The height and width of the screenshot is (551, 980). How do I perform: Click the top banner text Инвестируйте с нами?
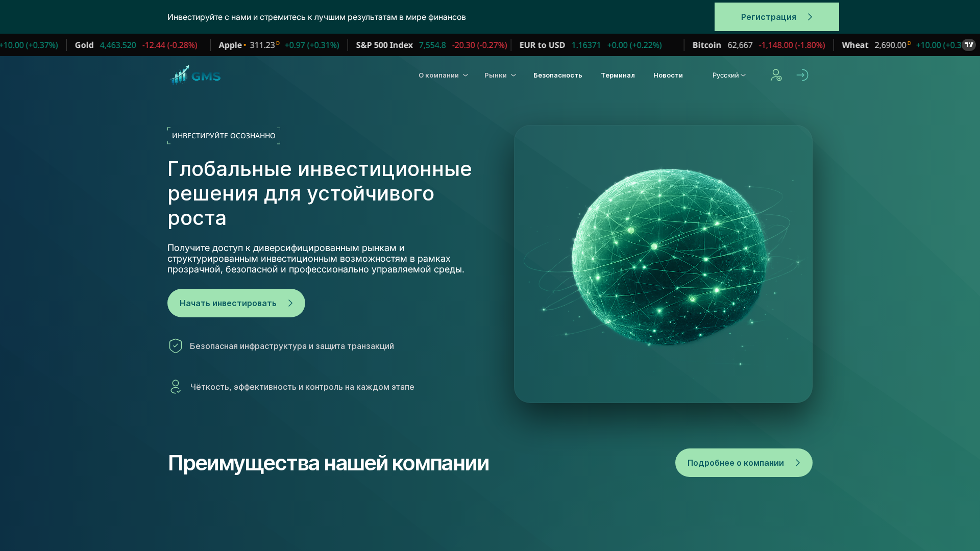click(316, 17)
